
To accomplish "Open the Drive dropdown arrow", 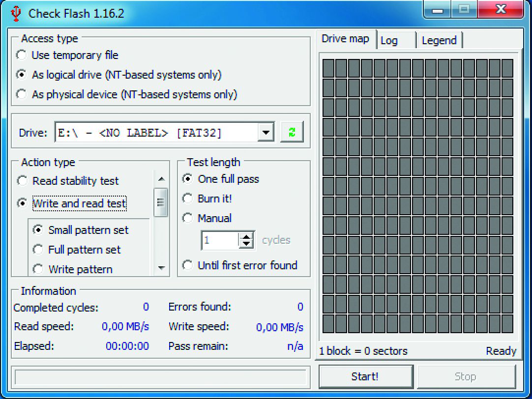I will click(266, 132).
